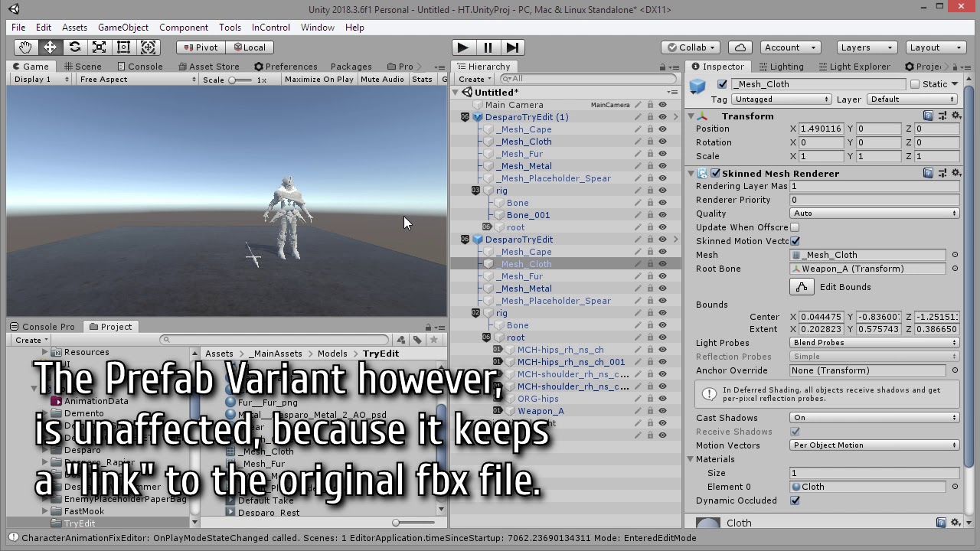This screenshot has width=980, height=551.
Task: Open the Motion Vectors dropdown
Action: tap(874, 445)
